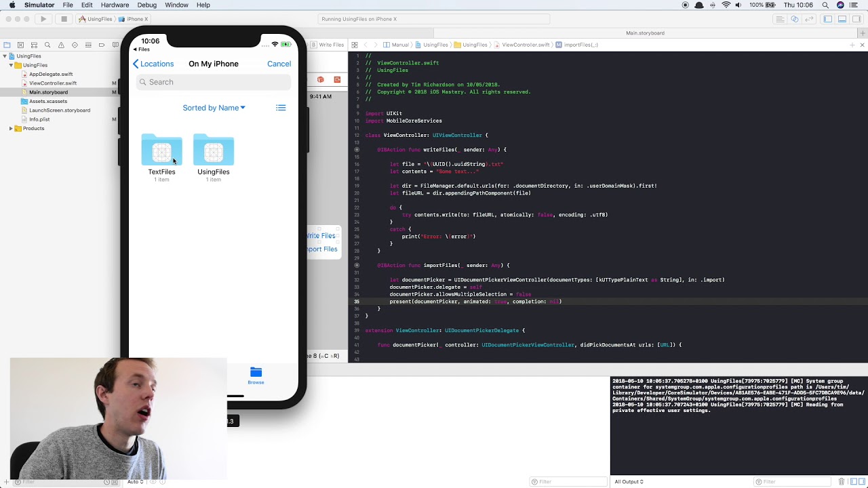This screenshot has width=868, height=488.
Task: Go back in assistant editor history
Action: coord(366,45)
